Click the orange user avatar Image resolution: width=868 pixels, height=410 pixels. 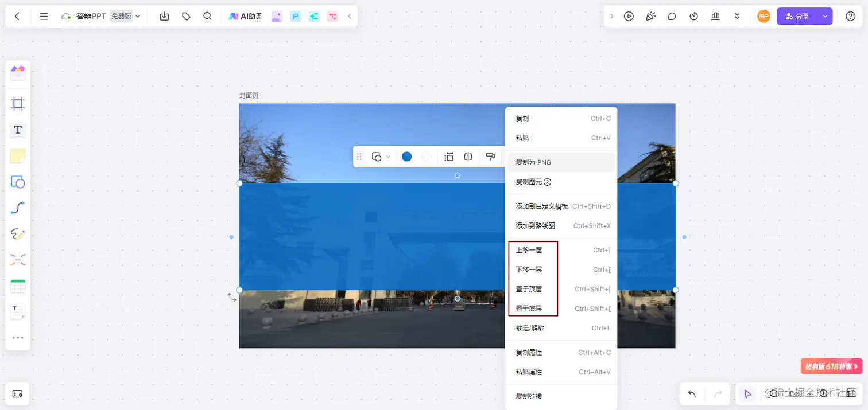tap(764, 17)
